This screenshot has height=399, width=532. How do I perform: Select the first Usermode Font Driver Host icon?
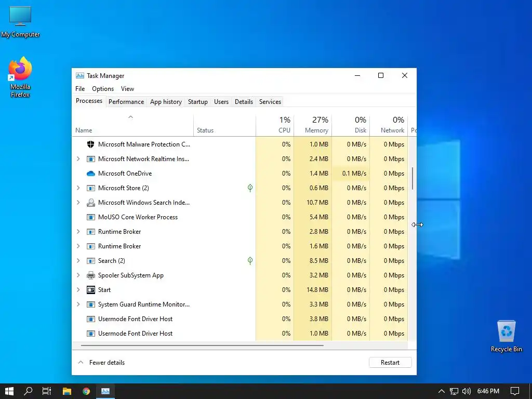pyautogui.click(x=90, y=319)
